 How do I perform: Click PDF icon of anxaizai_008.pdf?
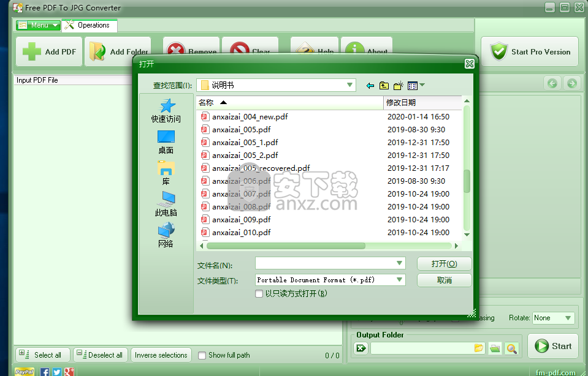pos(205,207)
